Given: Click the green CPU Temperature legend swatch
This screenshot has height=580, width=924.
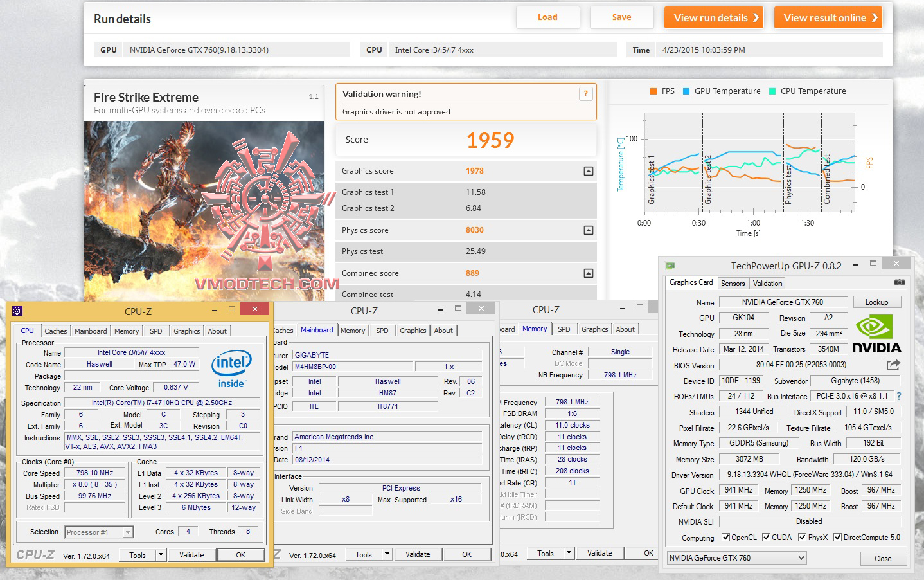Looking at the screenshot, I should pos(772,91).
